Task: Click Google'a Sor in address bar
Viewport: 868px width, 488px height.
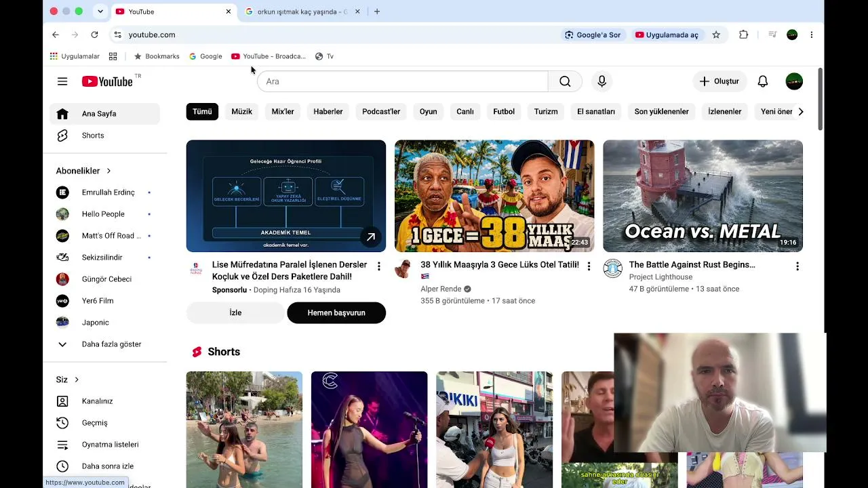Action: pos(593,35)
